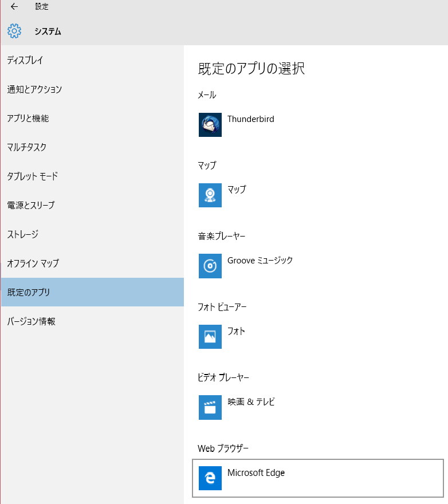
Task: Select アプリと機能 in sidebar
Action: click(92, 119)
